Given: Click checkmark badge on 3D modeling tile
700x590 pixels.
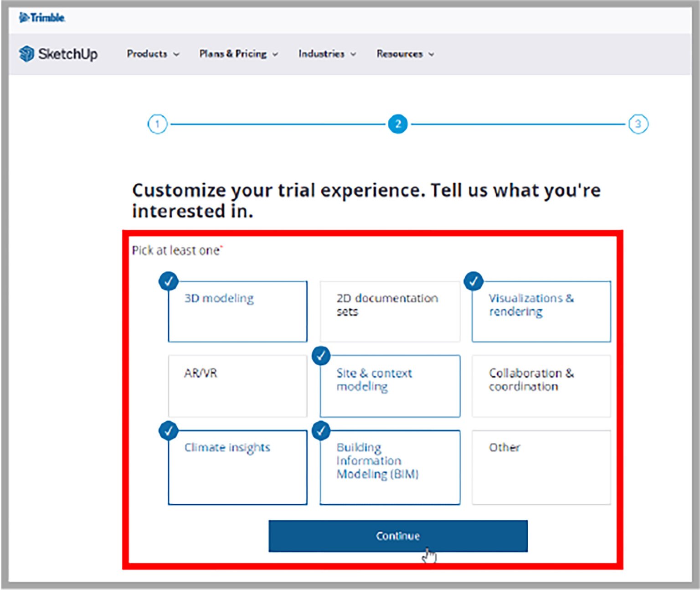Looking at the screenshot, I should pyautogui.click(x=168, y=281).
